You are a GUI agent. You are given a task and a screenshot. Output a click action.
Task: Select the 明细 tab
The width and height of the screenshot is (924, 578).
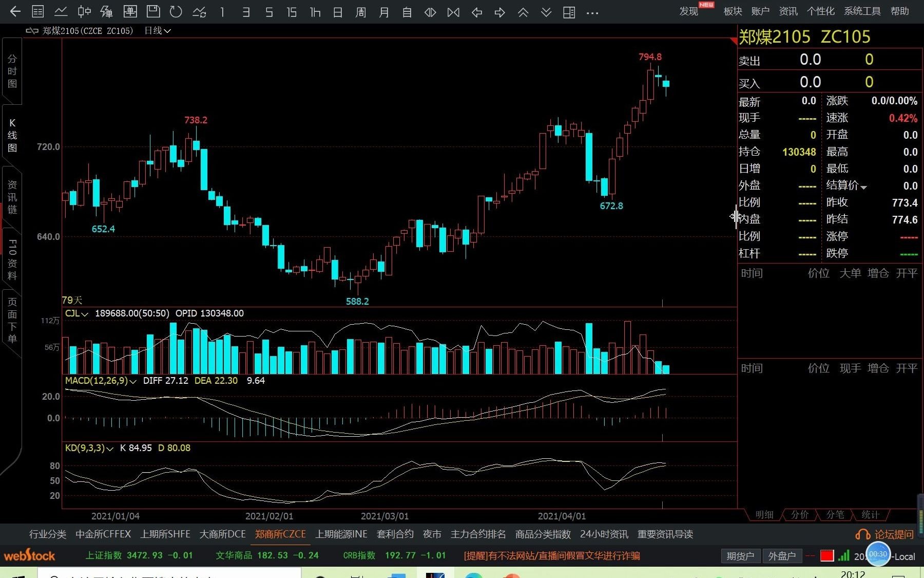click(x=764, y=514)
